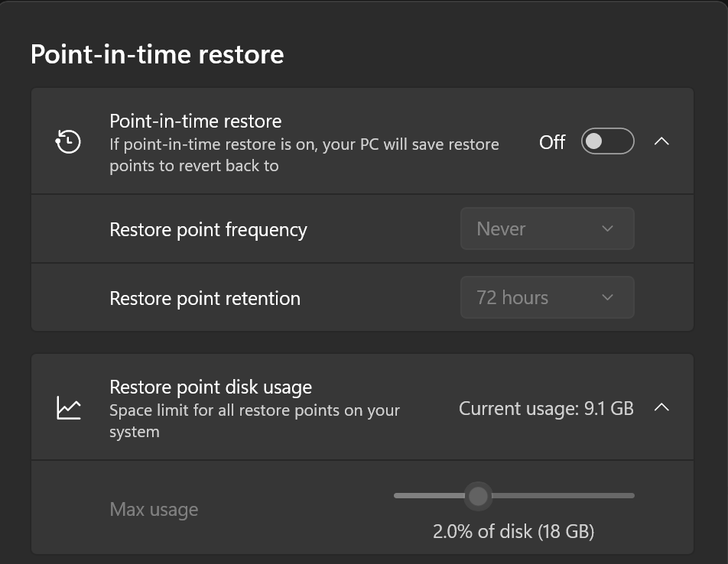728x564 pixels.
Task: Click the disk usage chart icon
Action: coord(69,407)
